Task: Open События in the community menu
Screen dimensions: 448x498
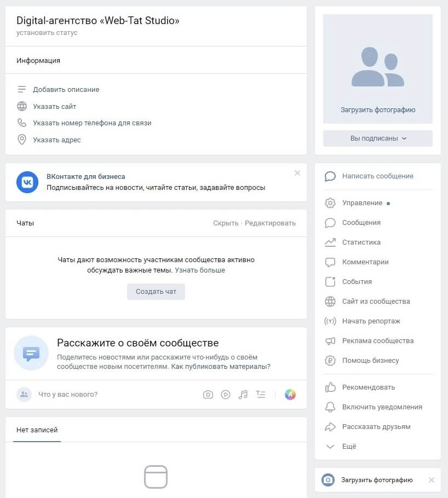Action: 357,282
